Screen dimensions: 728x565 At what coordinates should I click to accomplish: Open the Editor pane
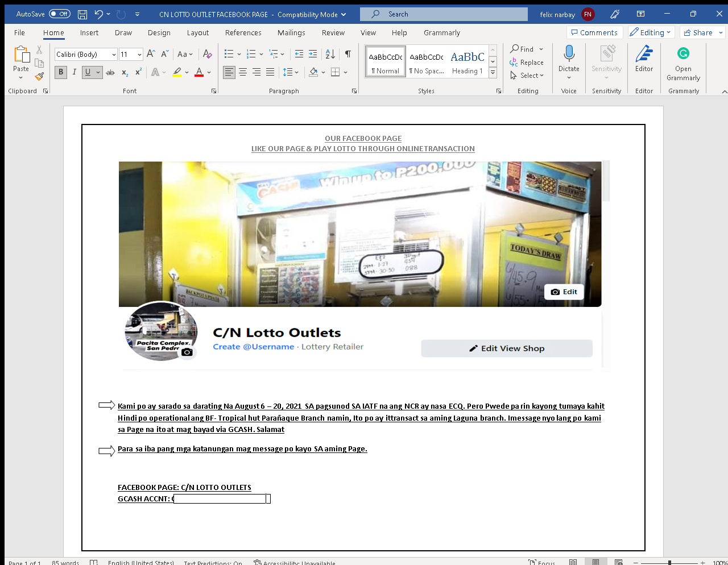(644, 59)
